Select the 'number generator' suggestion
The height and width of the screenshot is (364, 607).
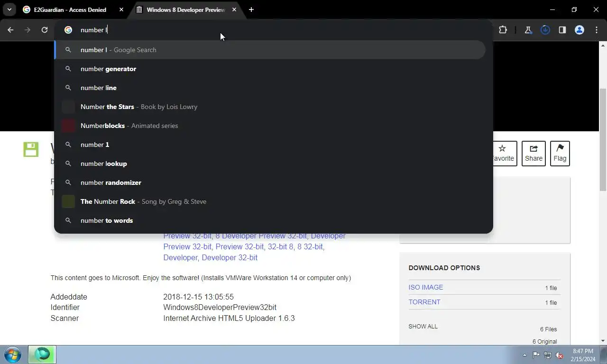270,69
